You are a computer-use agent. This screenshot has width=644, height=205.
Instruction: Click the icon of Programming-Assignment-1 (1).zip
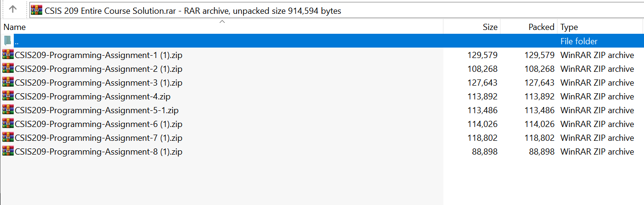click(x=8, y=55)
